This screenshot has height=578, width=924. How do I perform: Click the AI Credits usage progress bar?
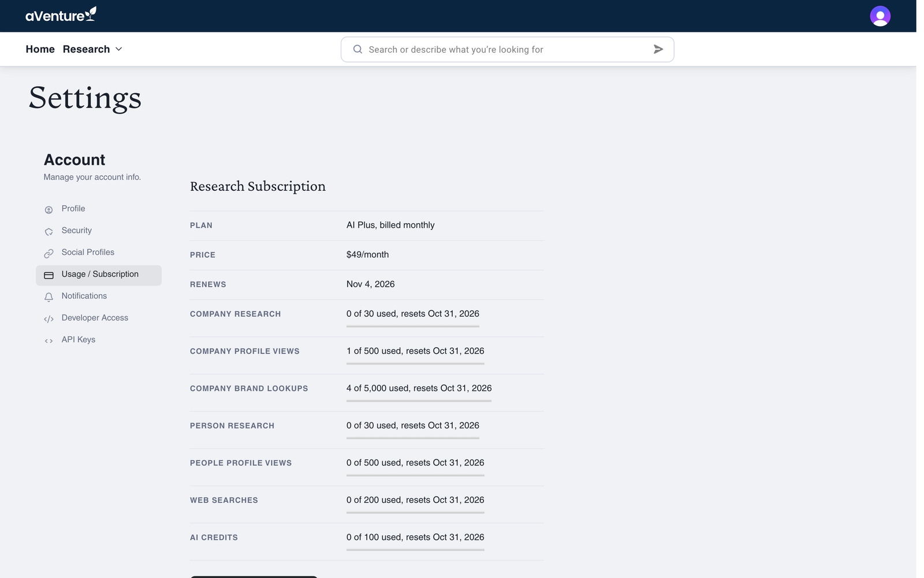click(x=415, y=550)
